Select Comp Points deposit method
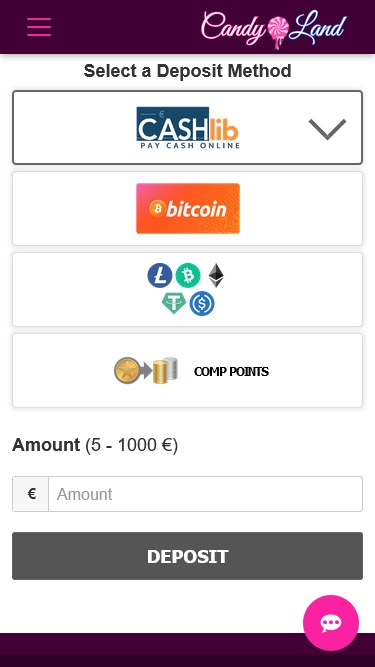This screenshot has height=667, width=375. coord(188,371)
